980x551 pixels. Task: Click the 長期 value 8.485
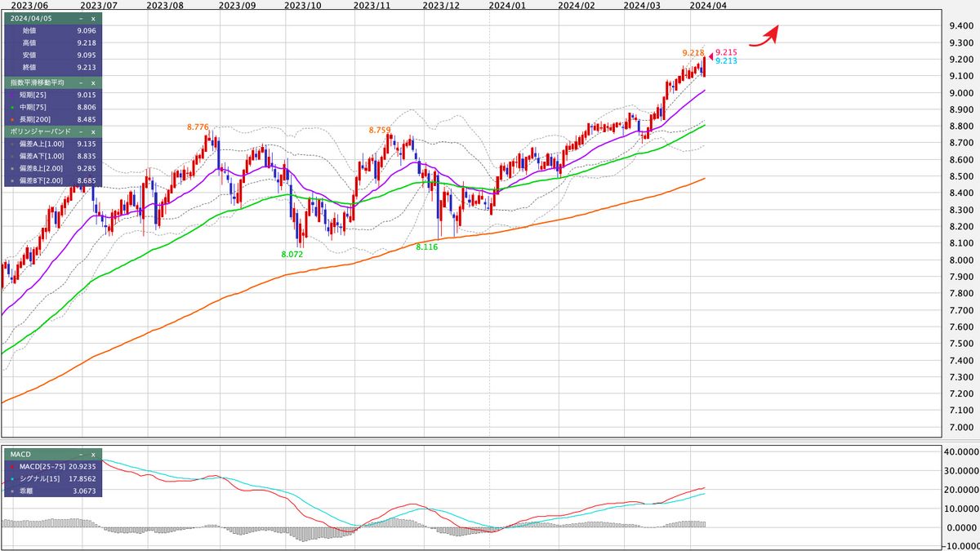pos(87,120)
